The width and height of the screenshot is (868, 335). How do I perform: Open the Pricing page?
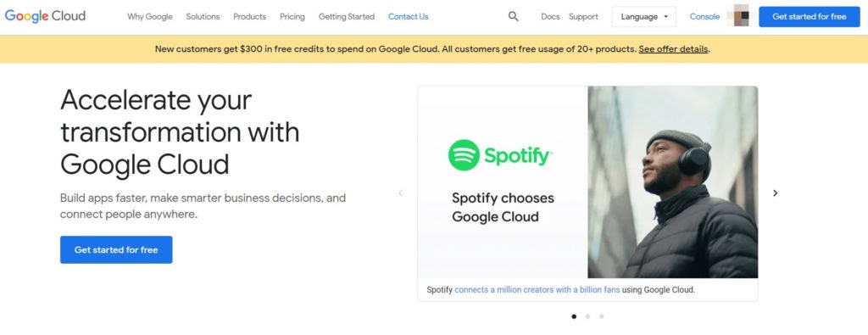click(x=292, y=17)
